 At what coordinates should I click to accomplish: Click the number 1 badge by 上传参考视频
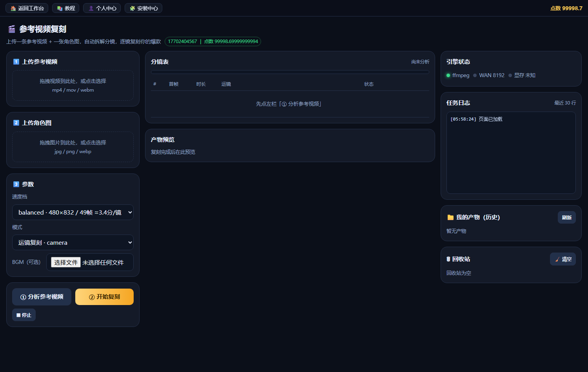[16, 62]
